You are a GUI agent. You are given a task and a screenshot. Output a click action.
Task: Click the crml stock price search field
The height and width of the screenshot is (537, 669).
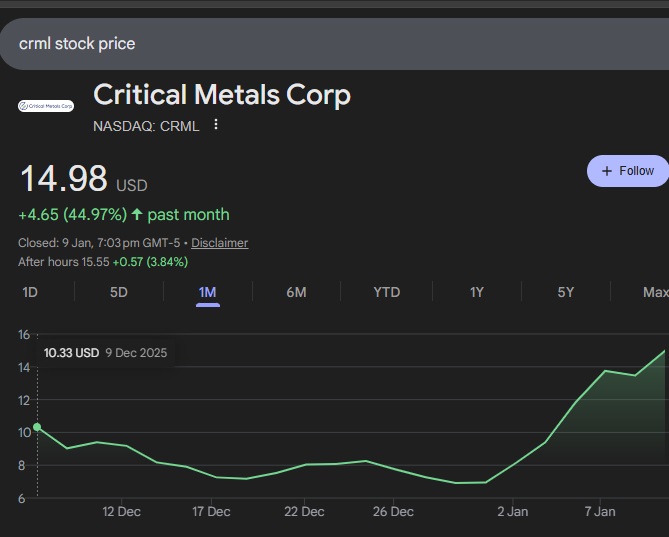coord(300,44)
